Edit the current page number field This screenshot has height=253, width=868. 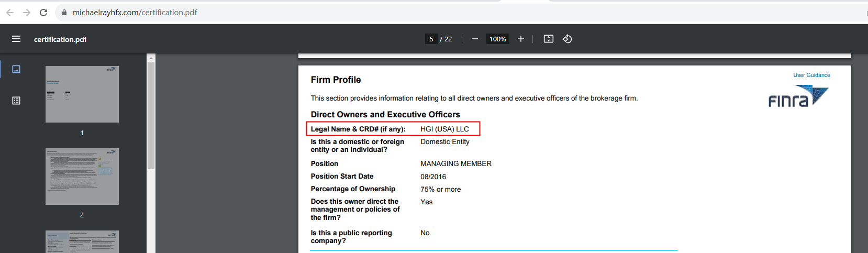tap(431, 39)
